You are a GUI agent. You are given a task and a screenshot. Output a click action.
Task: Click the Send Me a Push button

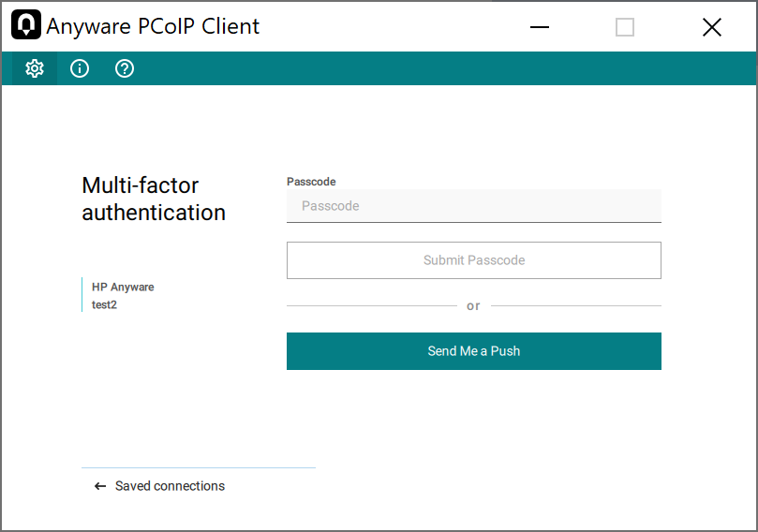pos(473,351)
